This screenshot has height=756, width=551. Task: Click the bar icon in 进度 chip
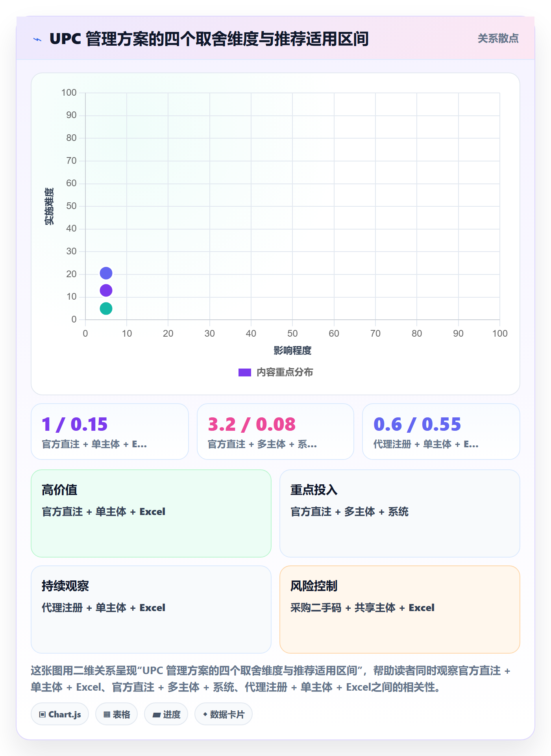(157, 715)
